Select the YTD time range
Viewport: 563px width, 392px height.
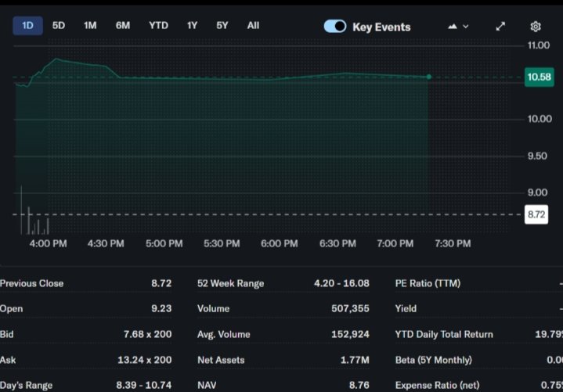158,25
